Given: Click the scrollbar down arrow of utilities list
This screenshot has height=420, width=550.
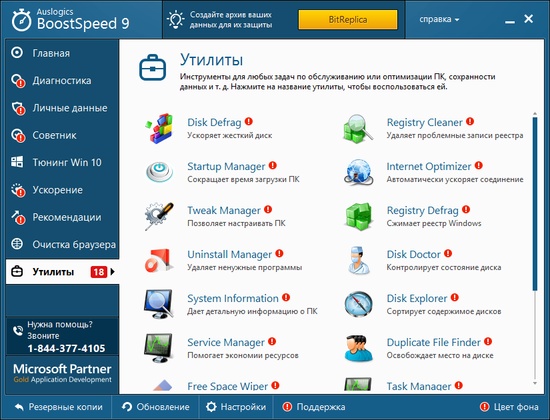Looking at the screenshot, I should [535, 383].
